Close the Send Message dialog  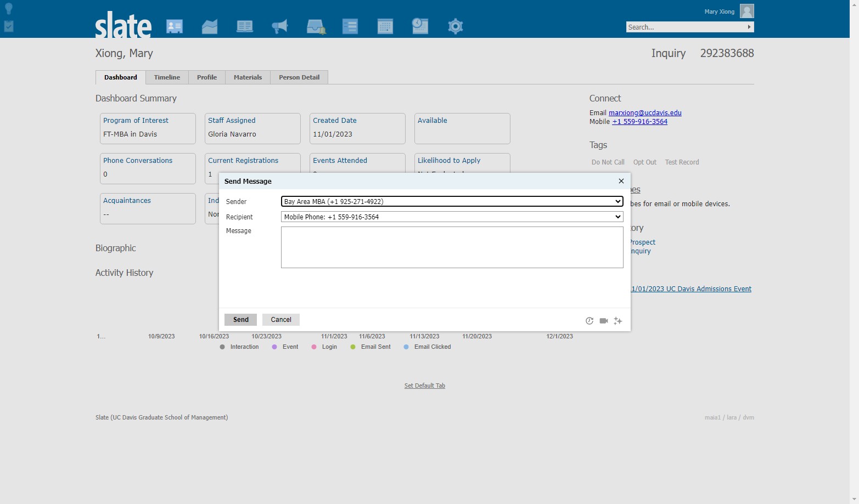coord(621,181)
